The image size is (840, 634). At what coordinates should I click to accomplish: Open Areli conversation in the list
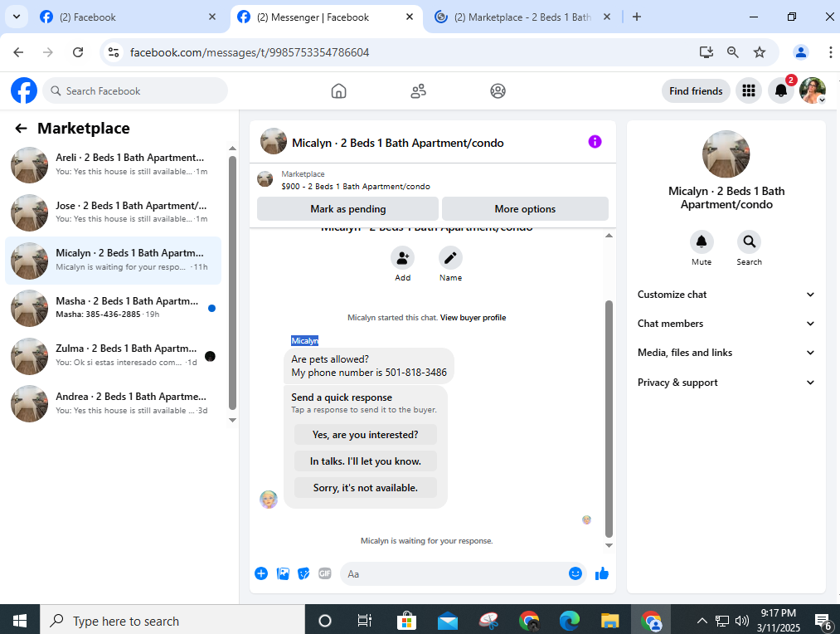coord(114,164)
